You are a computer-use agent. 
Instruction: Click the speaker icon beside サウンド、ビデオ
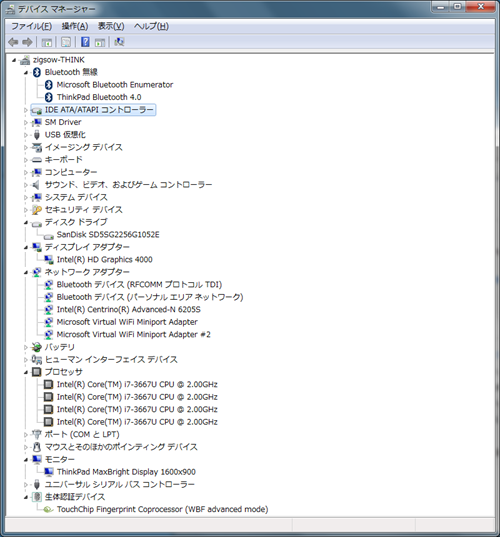coord(36,185)
